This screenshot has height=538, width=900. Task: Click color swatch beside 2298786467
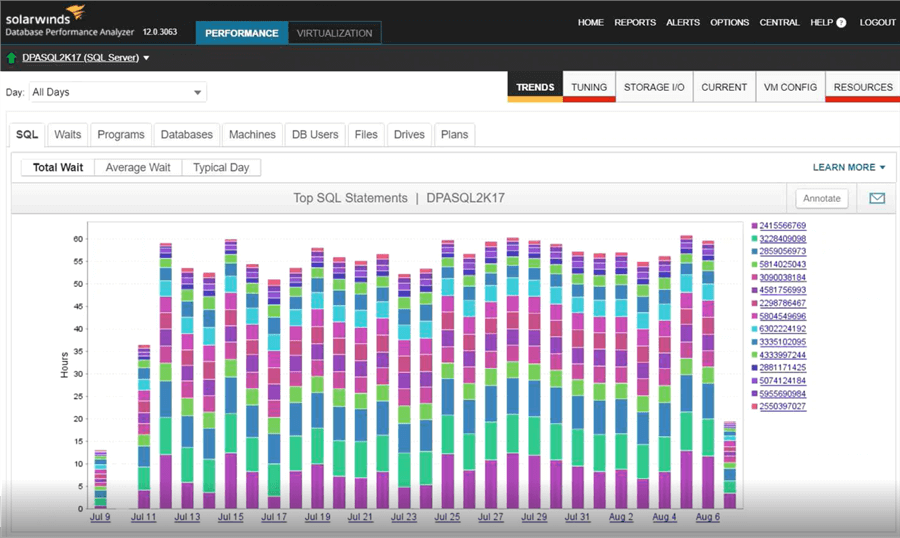(754, 303)
